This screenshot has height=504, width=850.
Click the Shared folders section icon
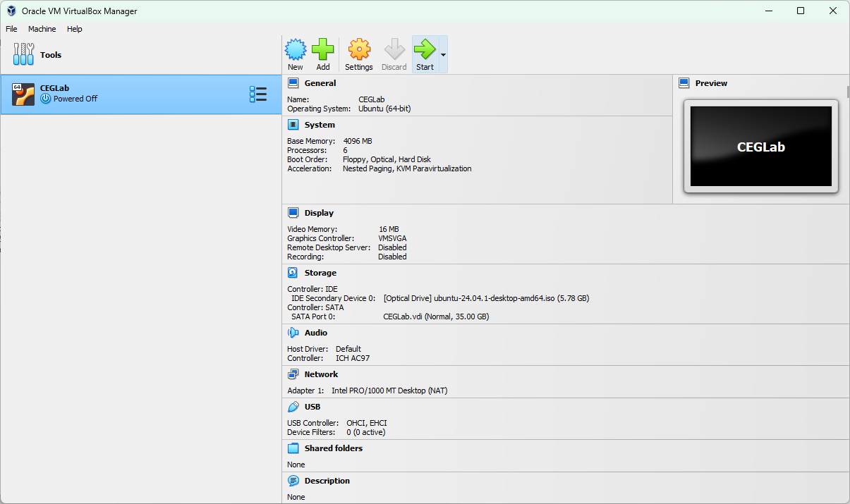click(x=293, y=448)
